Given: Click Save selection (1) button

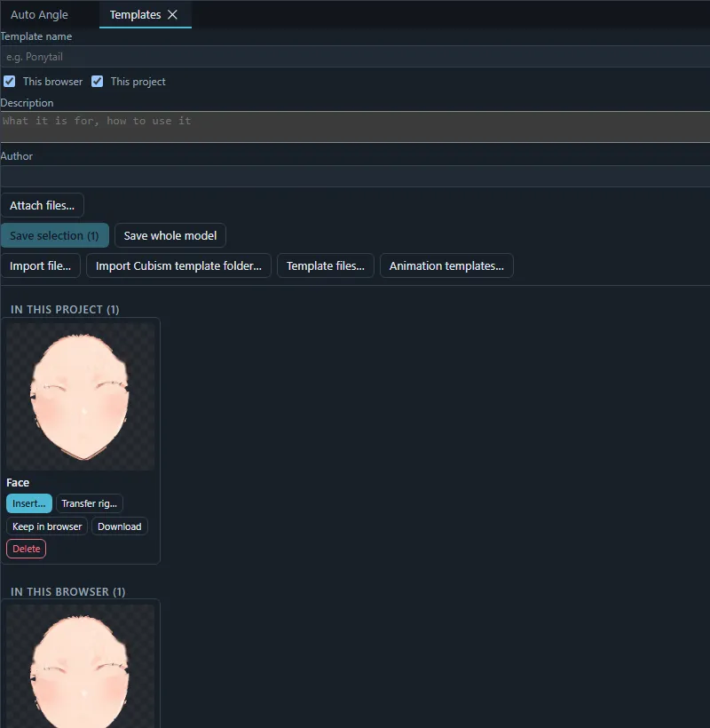Looking at the screenshot, I should click(x=55, y=235).
